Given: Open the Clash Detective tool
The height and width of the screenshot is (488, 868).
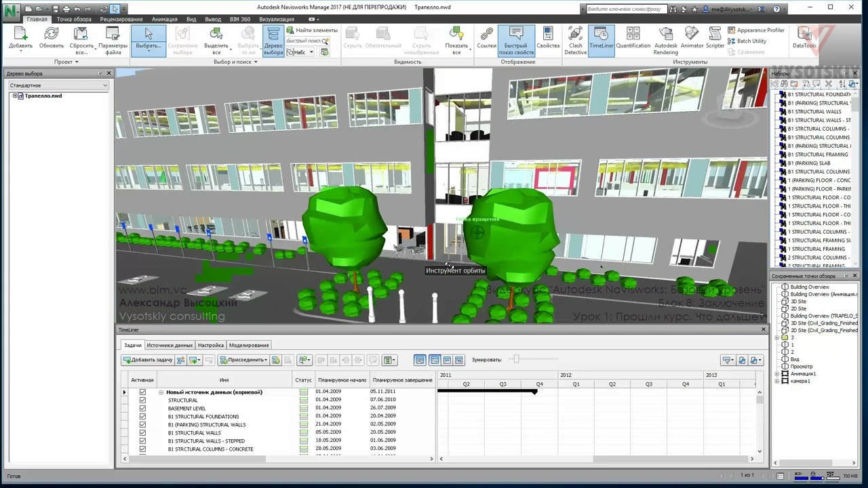Looking at the screenshot, I should coord(575,41).
